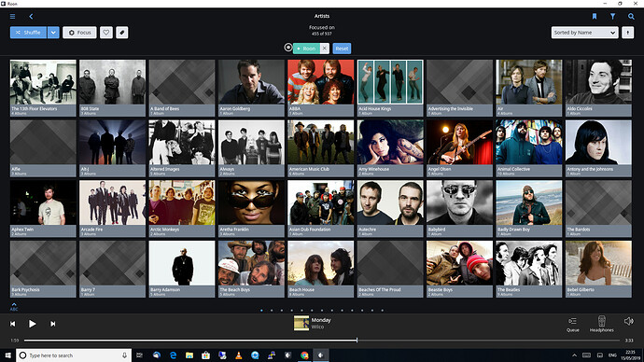Jump to the first page dot
The width and height of the screenshot is (644, 362).
[261, 311]
